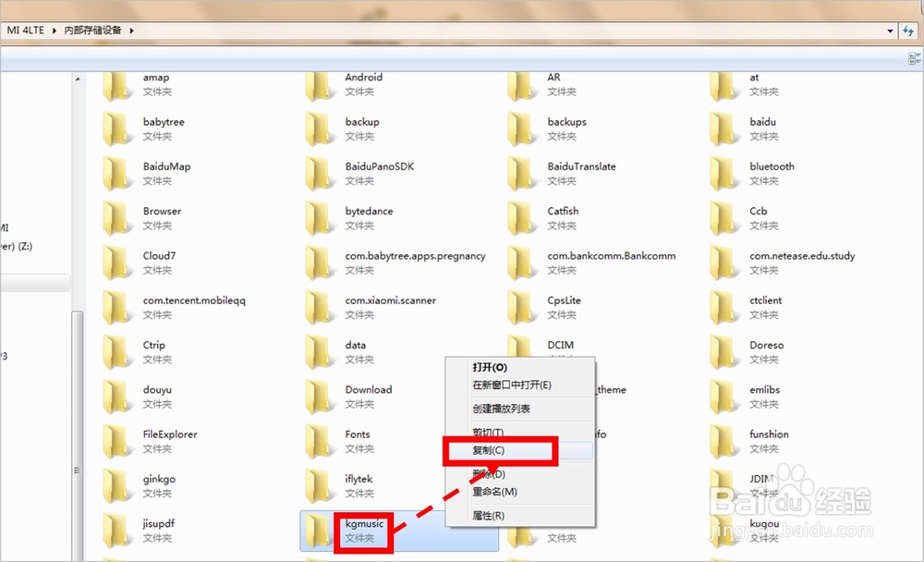The height and width of the screenshot is (562, 924).
Task: Click 内部存储设备 in address breadcrumb
Action: [x=92, y=31]
